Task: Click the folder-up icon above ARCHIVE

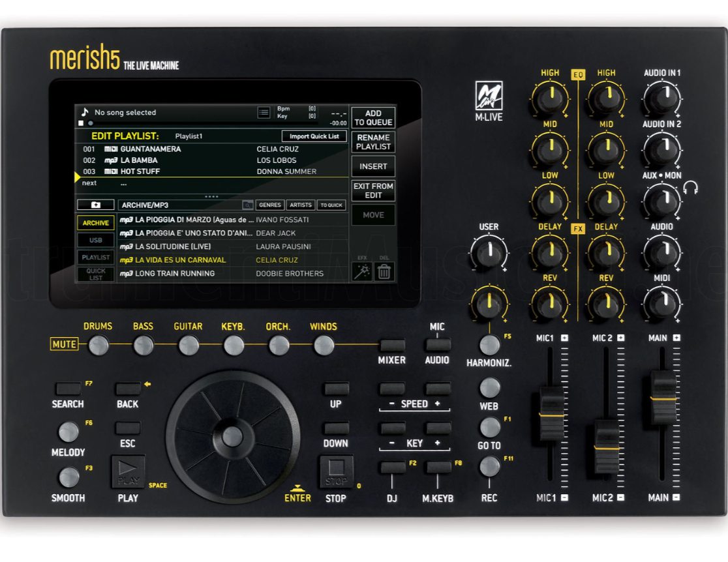Action: coord(95,205)
